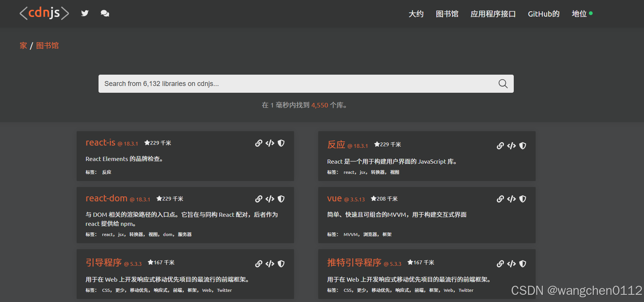Copy script tag icon for 引导程序 card

[270, 264]
